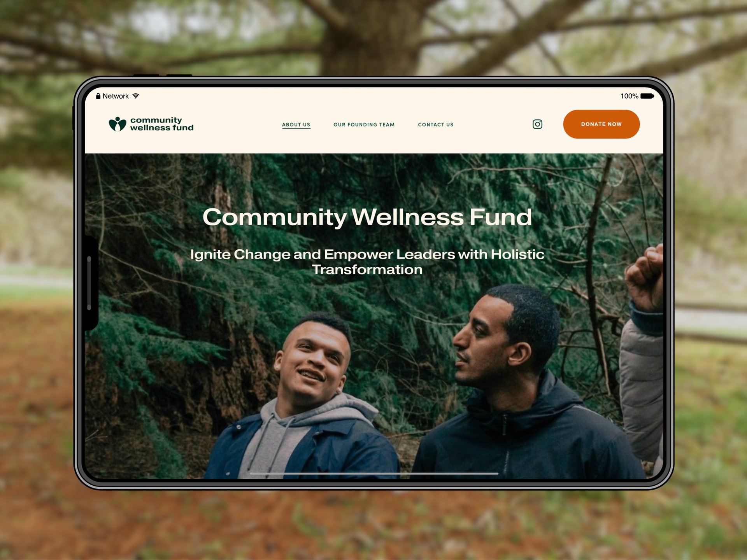Click the Community Wellness Fund leaf logo
The height and width of the screenshot is (560, 747).
pyautogui.click(x=117, y=124)
